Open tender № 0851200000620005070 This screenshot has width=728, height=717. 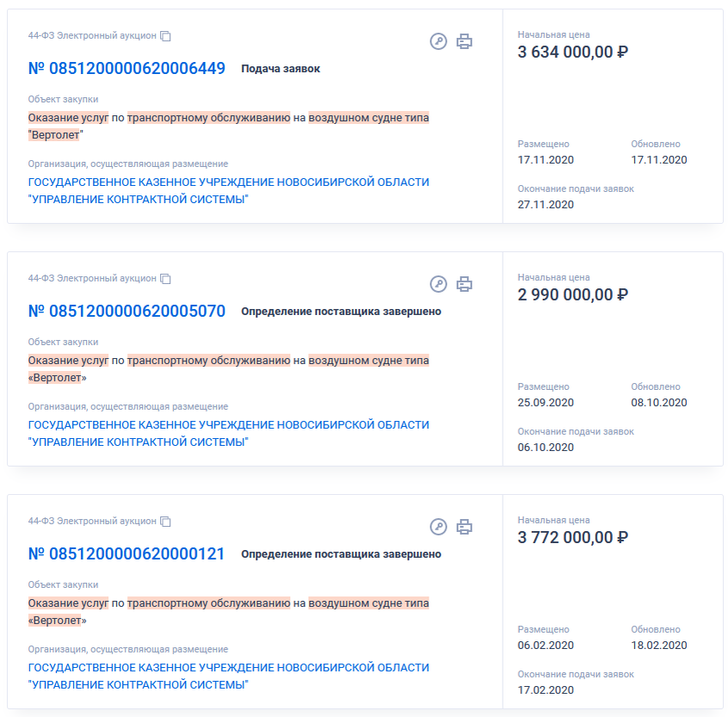click(x=126, y=312)
